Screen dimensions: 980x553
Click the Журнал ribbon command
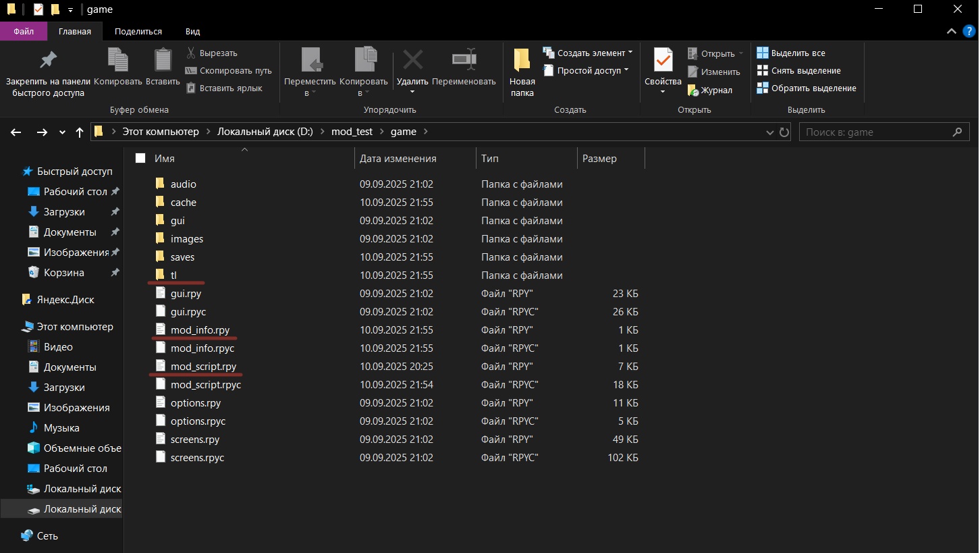pos(709,90)
